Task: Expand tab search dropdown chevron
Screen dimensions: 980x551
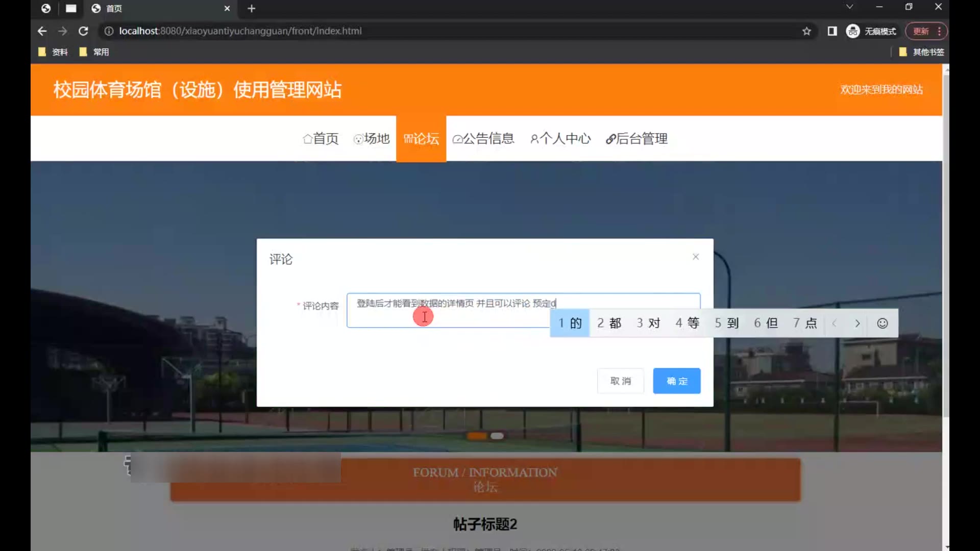Action: [x=849, y=7]
